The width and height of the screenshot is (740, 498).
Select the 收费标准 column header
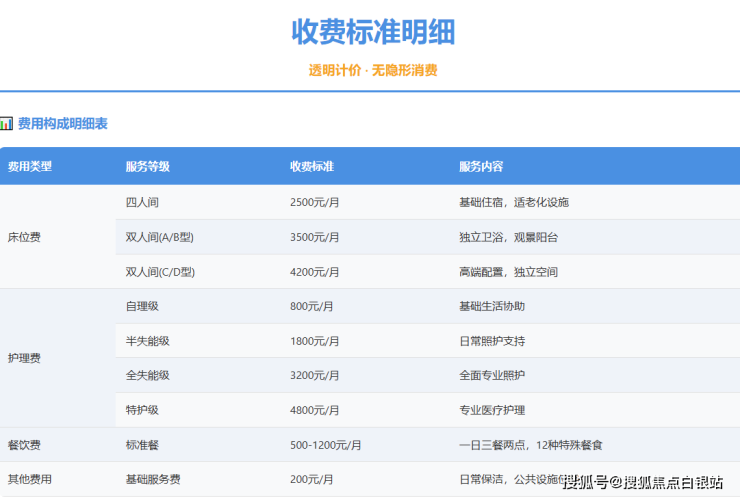point(312,167)
